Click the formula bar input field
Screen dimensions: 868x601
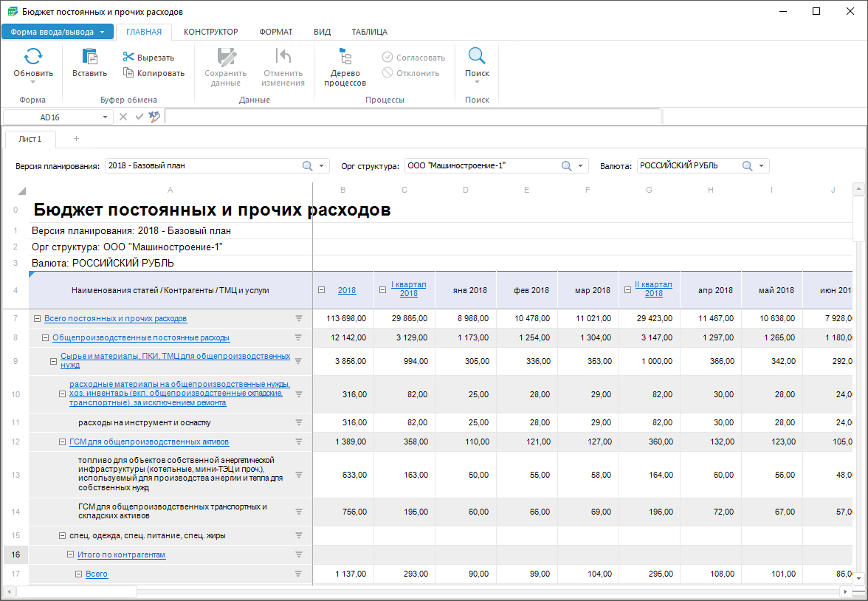[412, 117]
